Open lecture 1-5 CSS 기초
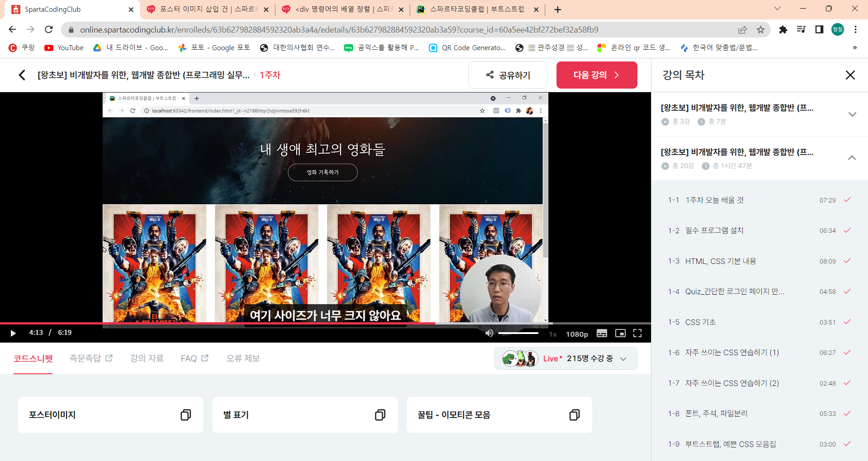This screenshot has width=868, height=461. (759, 322)
